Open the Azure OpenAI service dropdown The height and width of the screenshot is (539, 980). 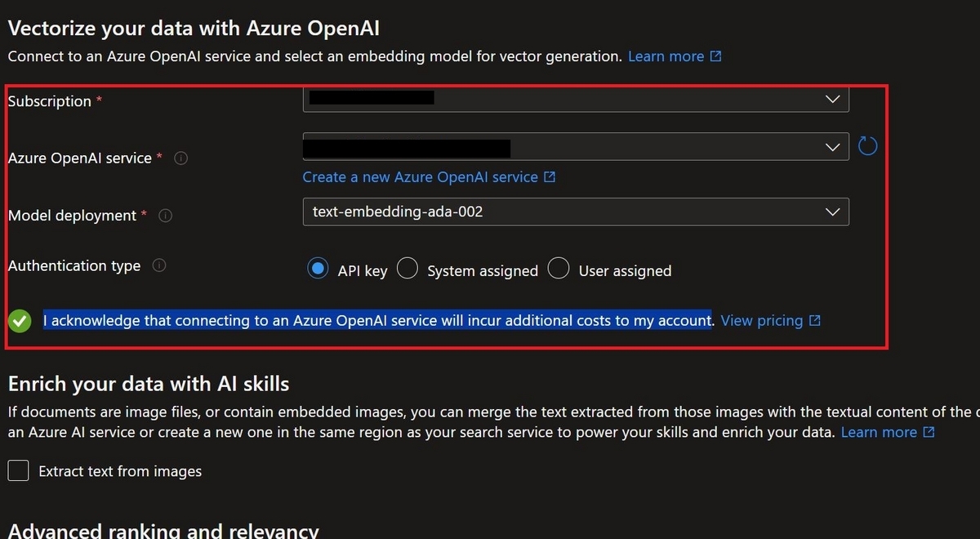click(x=576, y=147)
